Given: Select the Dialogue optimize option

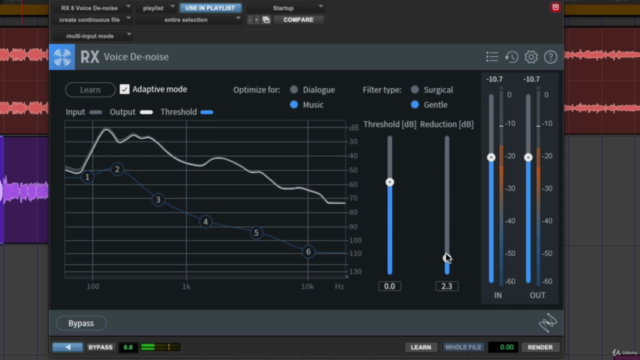Looking at the screenshot, I should (x=294, y=89).
